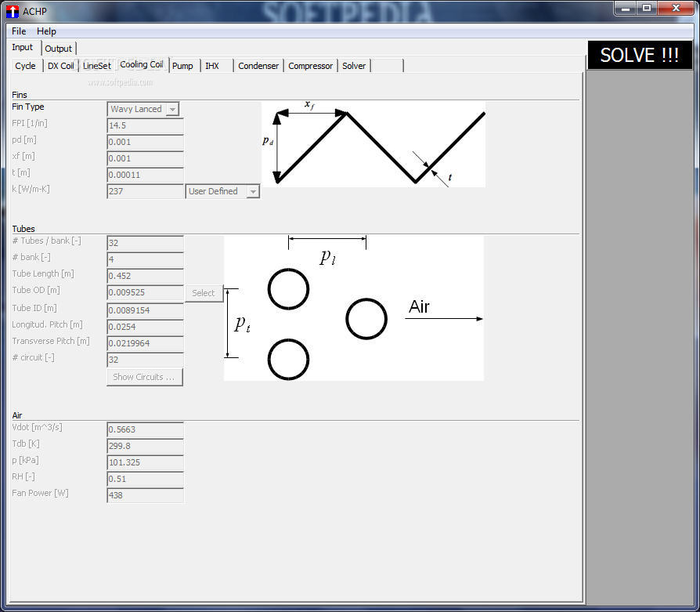The width and height of the screenshot is (700, 612).
Task: Click the pd [m] input field
Action: [145, 143]
